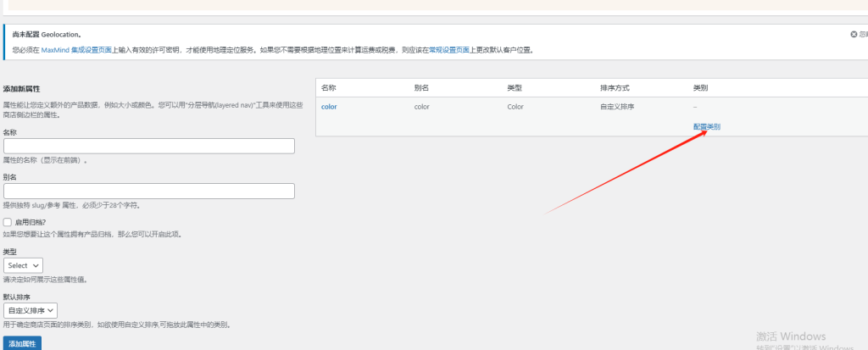Click the 配置类别 link
The height and width of the screenshot is (350, 868).
point(706,126)
